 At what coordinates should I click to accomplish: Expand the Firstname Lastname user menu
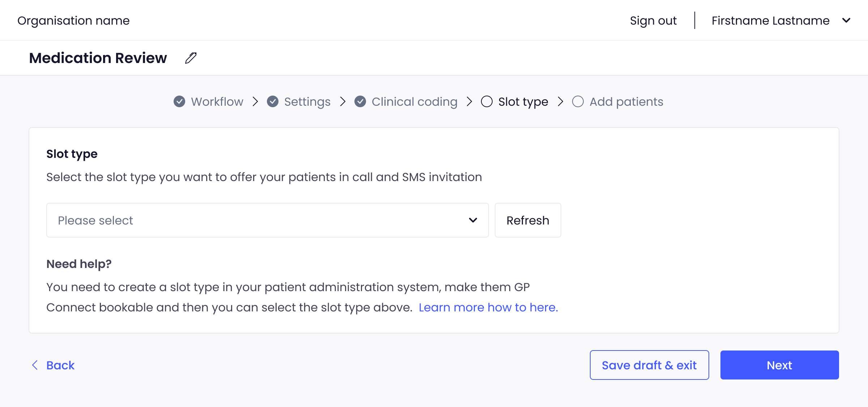846,21
